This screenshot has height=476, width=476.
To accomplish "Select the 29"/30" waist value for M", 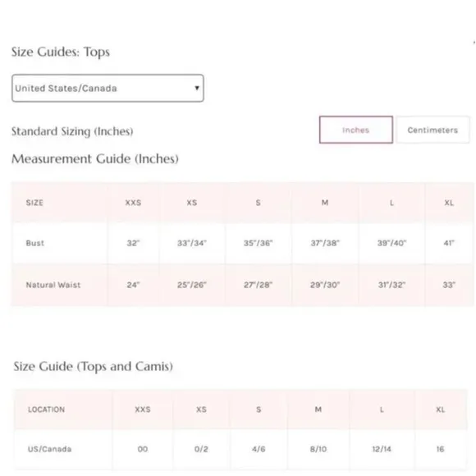I will [x=325, y=285].
